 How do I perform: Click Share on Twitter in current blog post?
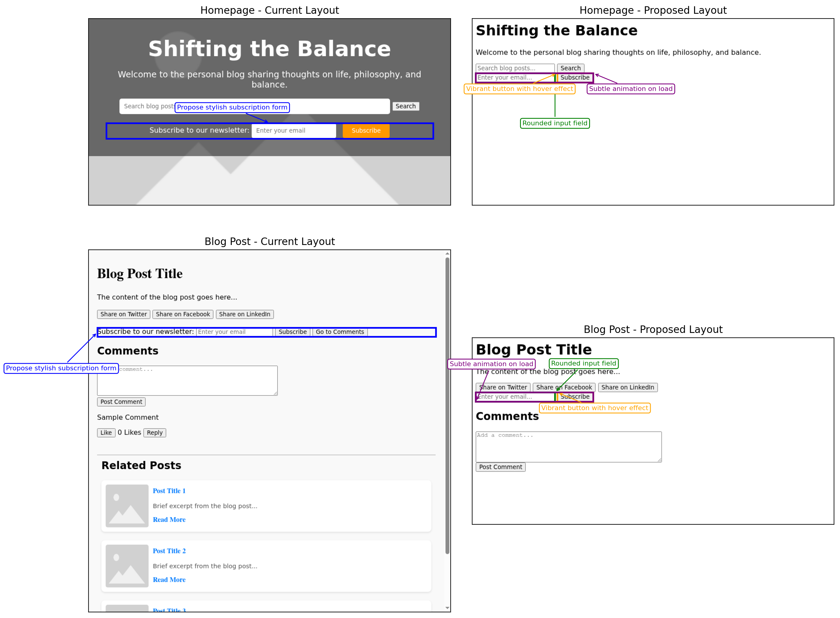pos(124,314)
